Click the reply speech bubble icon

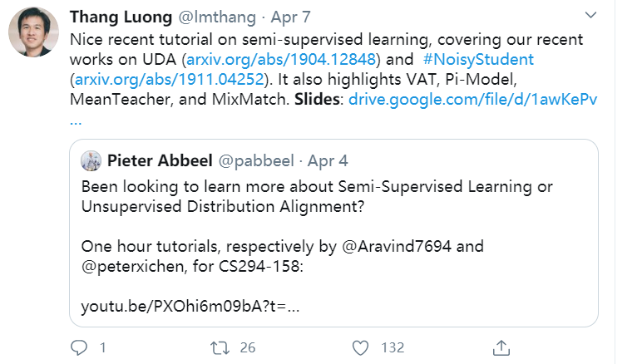click(80, 347)
